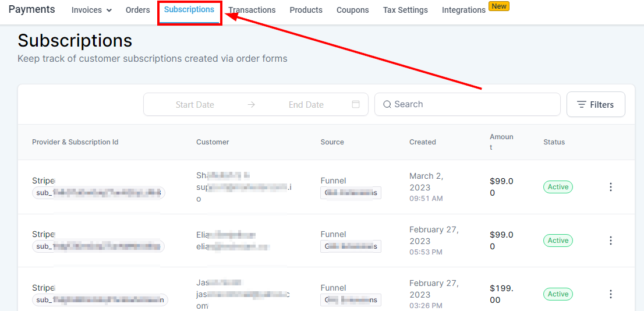Click the Source column header
Image resolution: width=644 pixels, height=311 pixels.
(x=332, y=142)
